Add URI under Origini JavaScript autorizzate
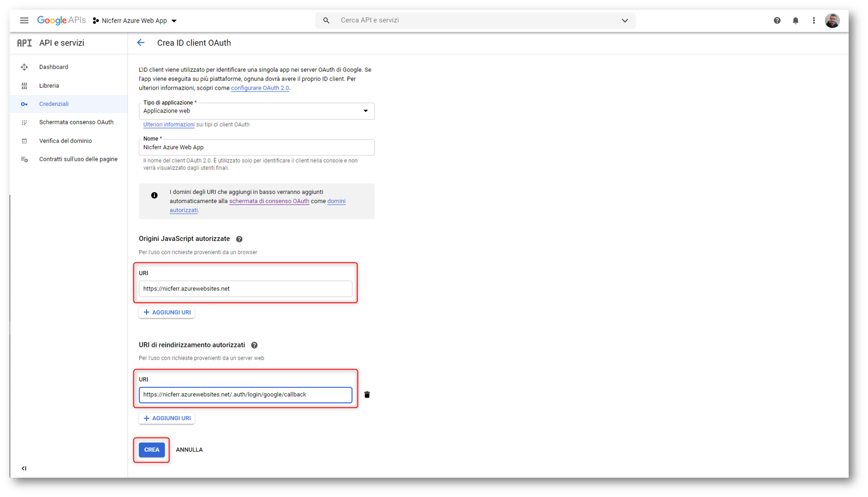868x497 pixels. pyautogui.click(x=167, y=312)
